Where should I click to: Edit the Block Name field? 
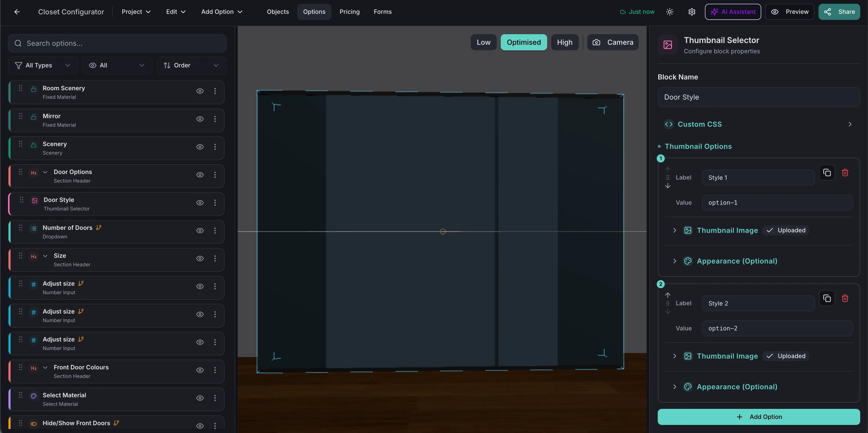pos(758,97)
